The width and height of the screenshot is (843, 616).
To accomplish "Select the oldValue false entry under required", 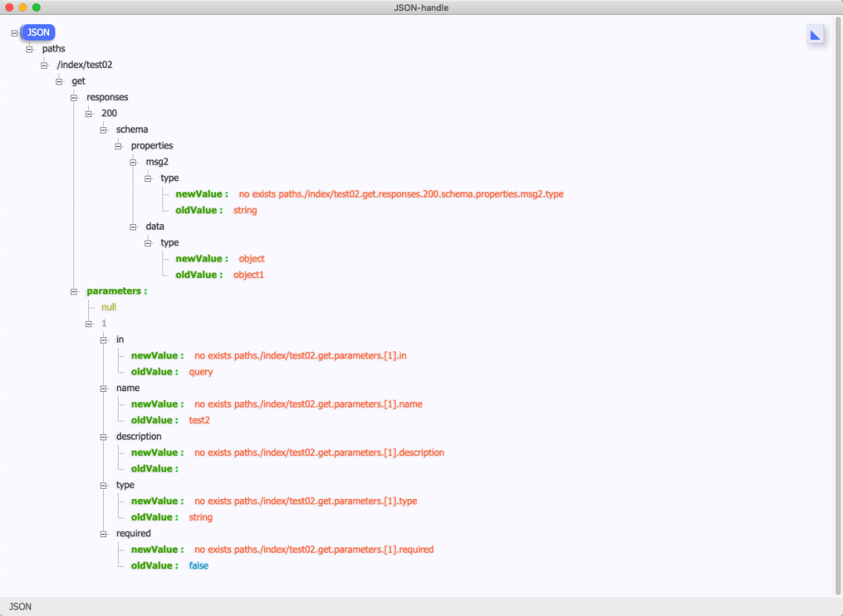I will 176,565.
